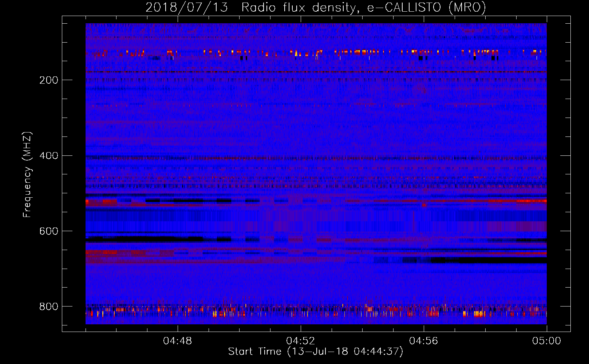Click the 04:56 time tick label

click(424, 341)
